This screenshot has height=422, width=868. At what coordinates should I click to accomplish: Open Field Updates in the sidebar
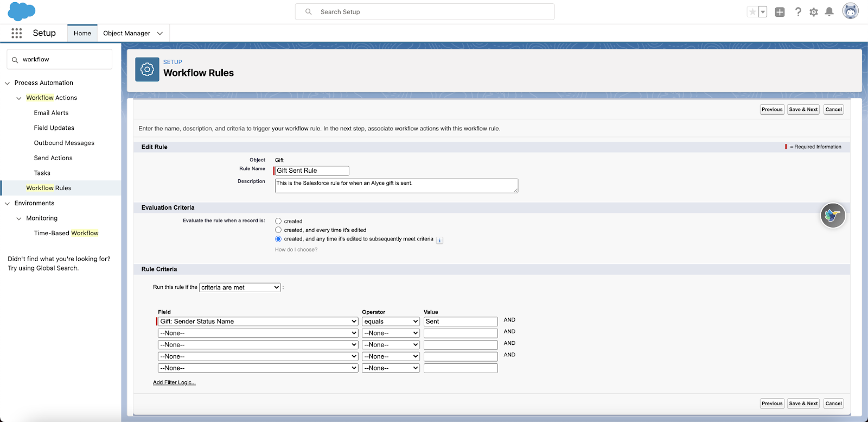click(54, 128)
